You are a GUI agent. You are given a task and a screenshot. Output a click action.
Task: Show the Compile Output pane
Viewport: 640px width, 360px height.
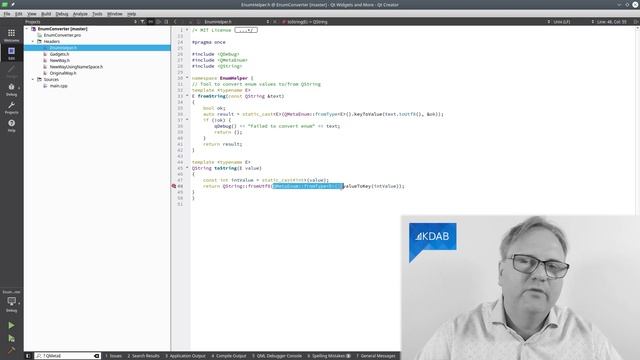[x=229, y=356]
